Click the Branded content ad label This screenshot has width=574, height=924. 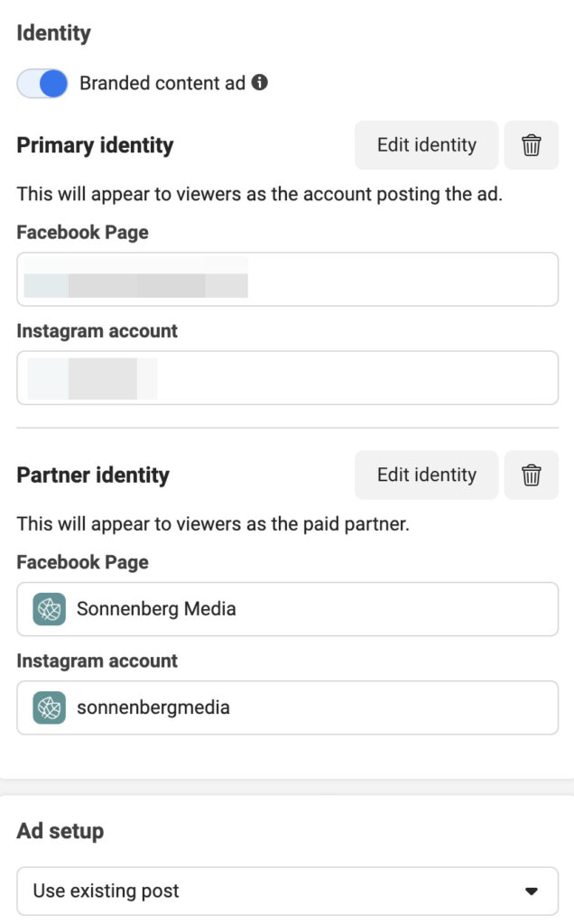[x=162, y=84]
